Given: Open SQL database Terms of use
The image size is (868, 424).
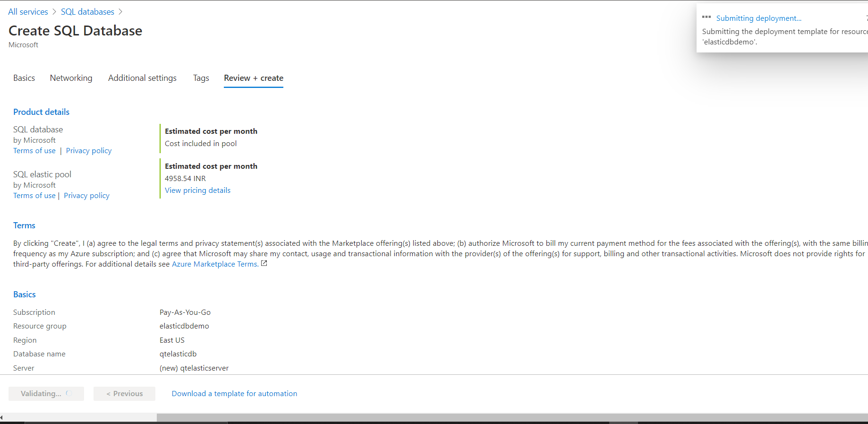Looking at the screenshot, I should coord(34,151).
